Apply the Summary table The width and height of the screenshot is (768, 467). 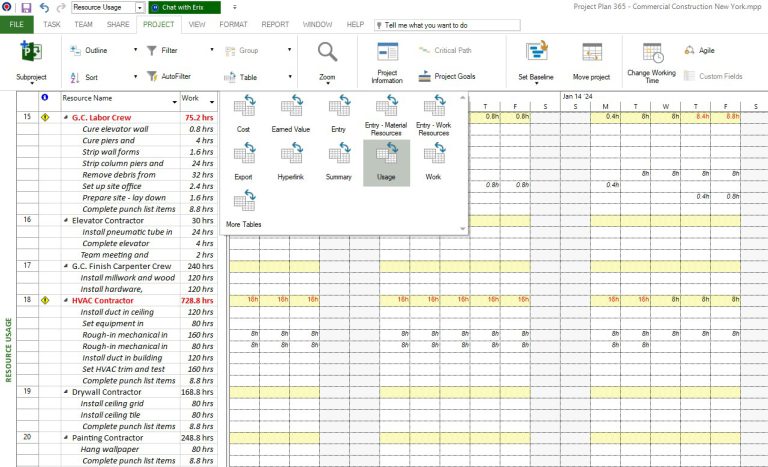click(338, 162)
